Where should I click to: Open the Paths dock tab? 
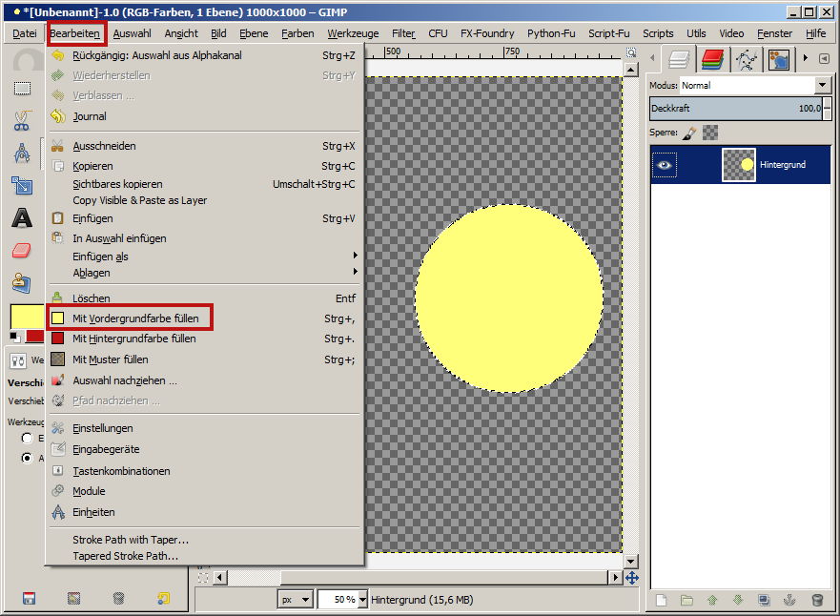746,59
